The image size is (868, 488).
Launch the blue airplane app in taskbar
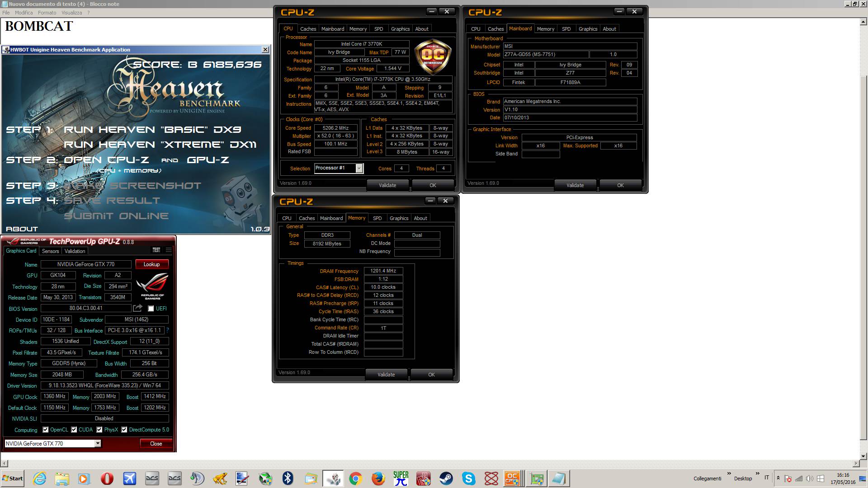130,478
